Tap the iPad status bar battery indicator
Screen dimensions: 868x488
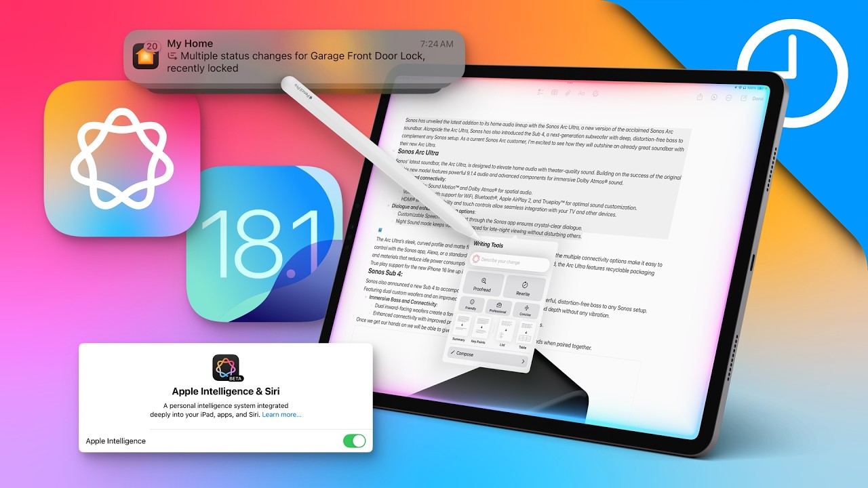point(762,88)
